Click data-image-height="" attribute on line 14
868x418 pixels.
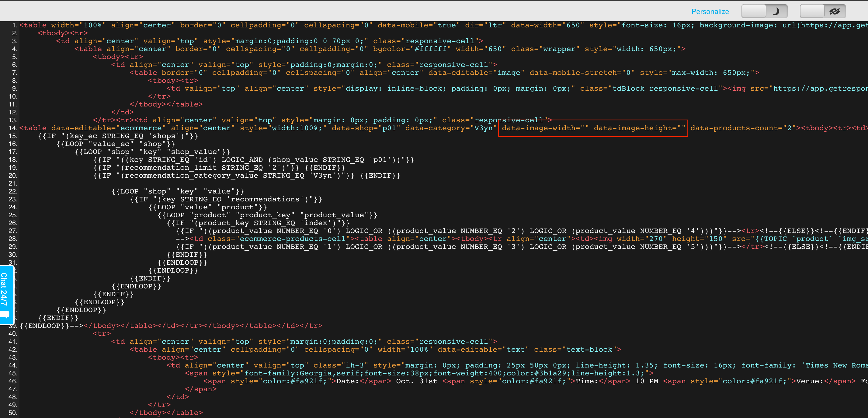point(640,128)
